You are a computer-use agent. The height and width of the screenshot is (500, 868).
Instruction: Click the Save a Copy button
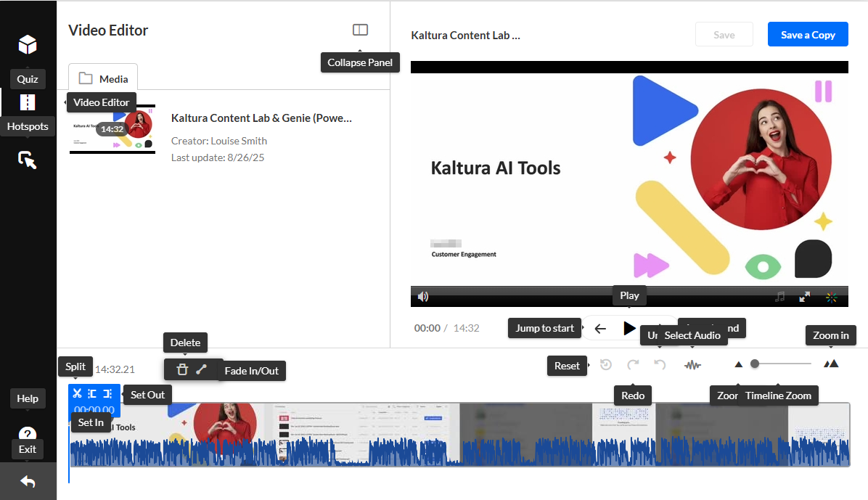[x=808, y=34]
